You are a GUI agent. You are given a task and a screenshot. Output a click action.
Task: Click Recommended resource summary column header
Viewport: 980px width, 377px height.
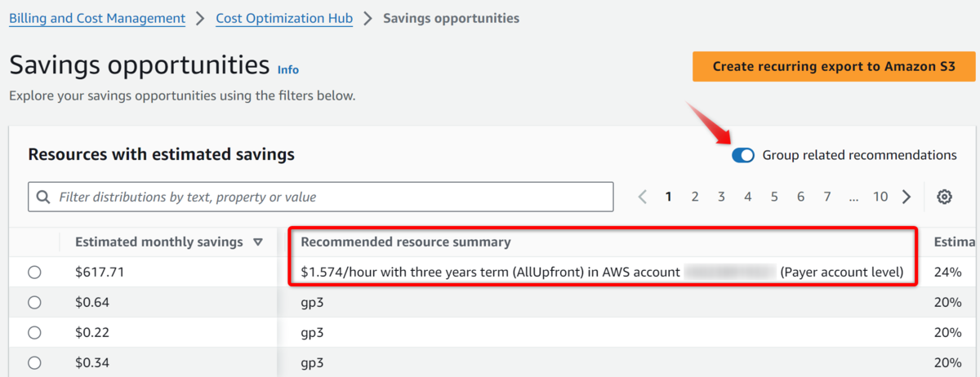pyautogui.click(x=406, y=242)
